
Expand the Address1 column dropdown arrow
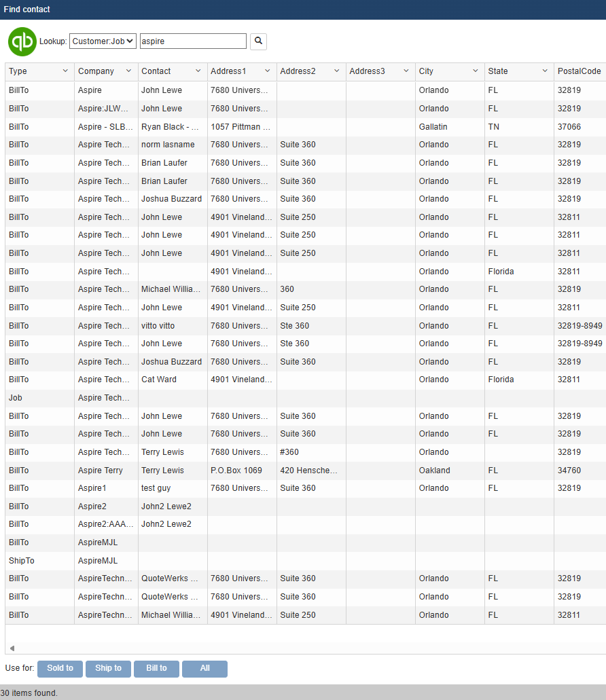tap(268, 71)
